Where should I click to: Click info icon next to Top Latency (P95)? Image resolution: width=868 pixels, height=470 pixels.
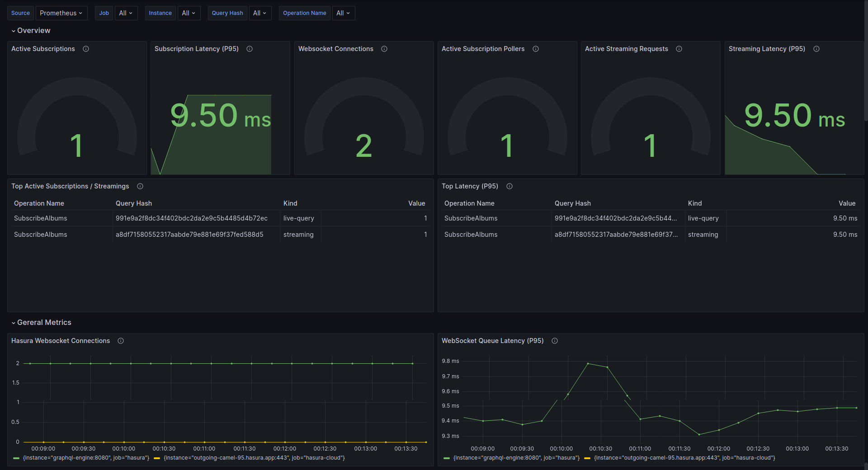(x=509, y=186)
